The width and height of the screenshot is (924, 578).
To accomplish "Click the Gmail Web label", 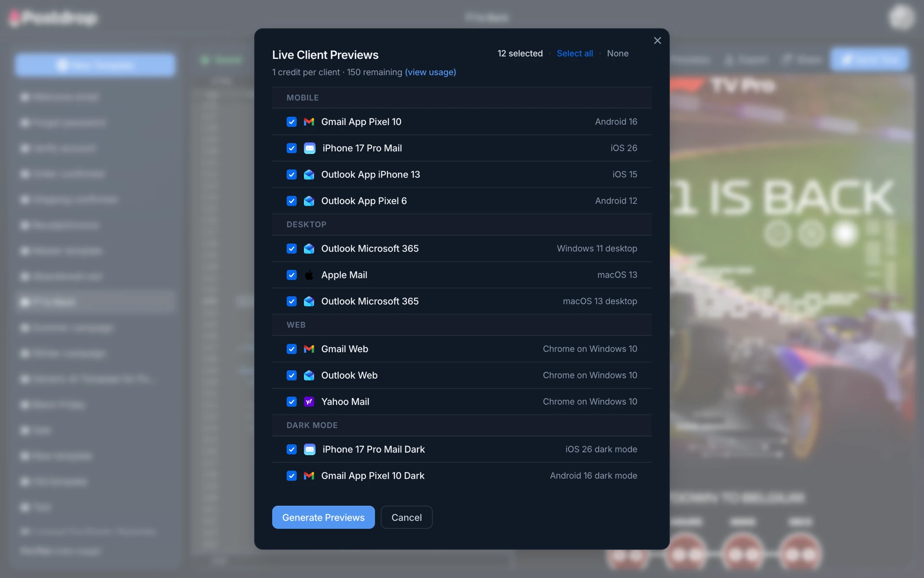I will click(x=345, y=349).
